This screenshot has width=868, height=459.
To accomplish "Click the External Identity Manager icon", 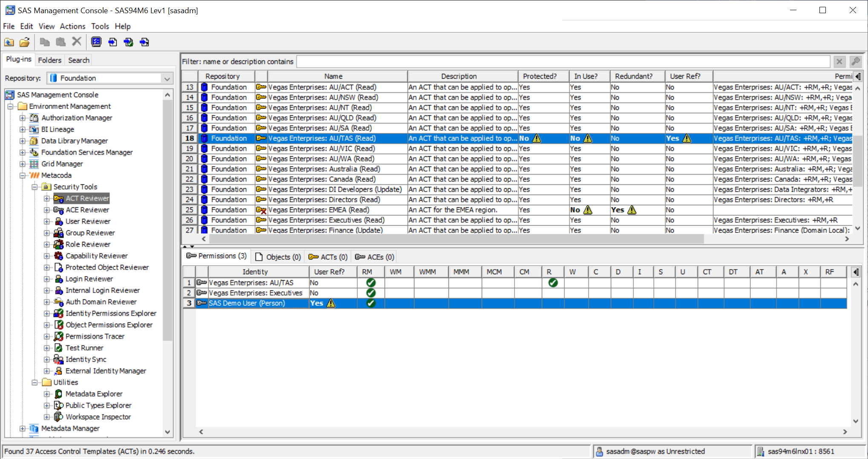I will click(59, 371).
